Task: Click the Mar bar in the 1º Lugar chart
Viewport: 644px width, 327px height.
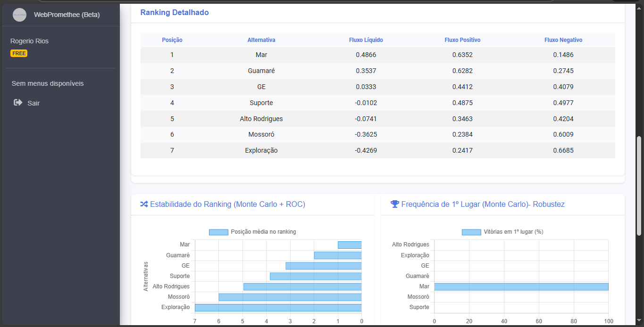Action: pyautogui.click(x=521, y=286)
